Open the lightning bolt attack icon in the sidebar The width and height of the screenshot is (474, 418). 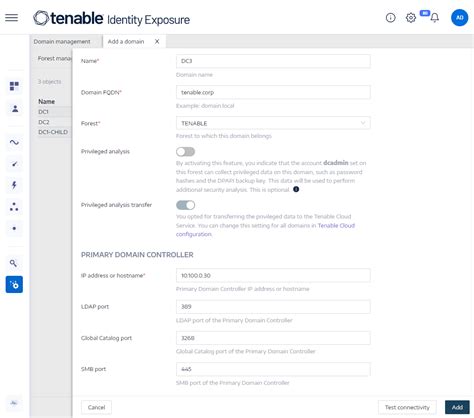(x=14, y=185)
